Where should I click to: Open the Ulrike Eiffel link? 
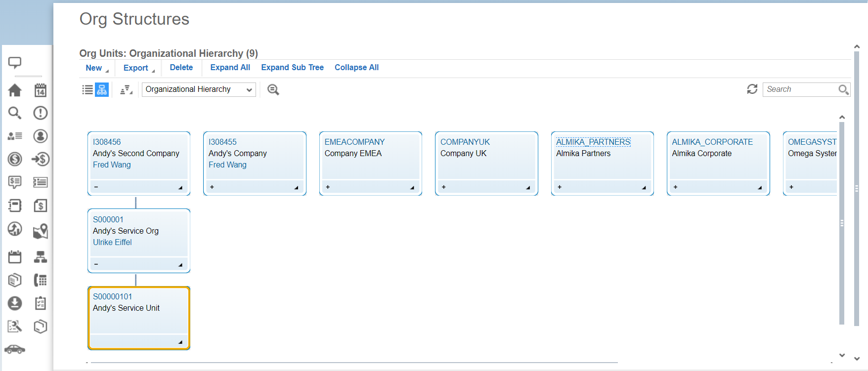112,242
